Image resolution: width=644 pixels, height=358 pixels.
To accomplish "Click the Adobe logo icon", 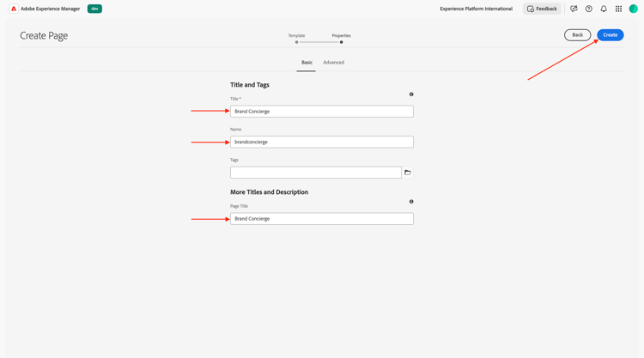I will pos(14,9).
